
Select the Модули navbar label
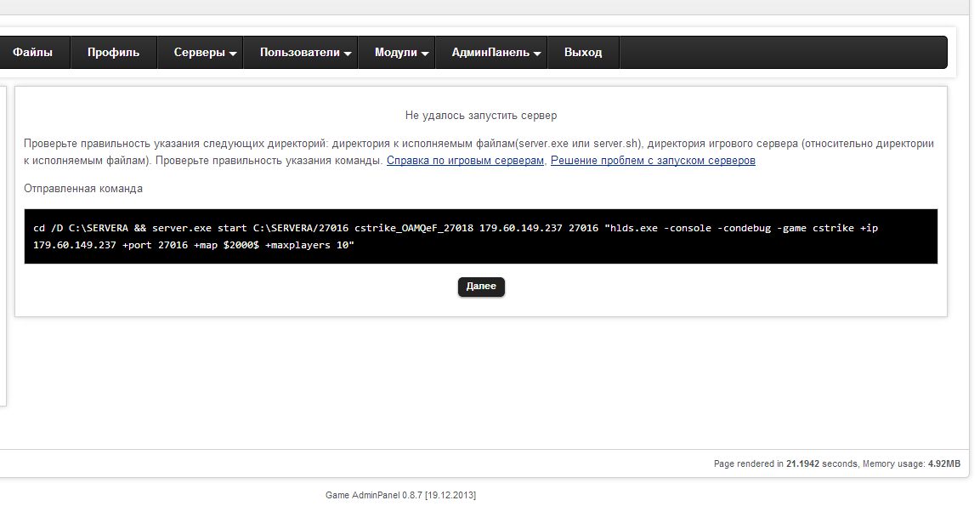(x=395, y=53)
